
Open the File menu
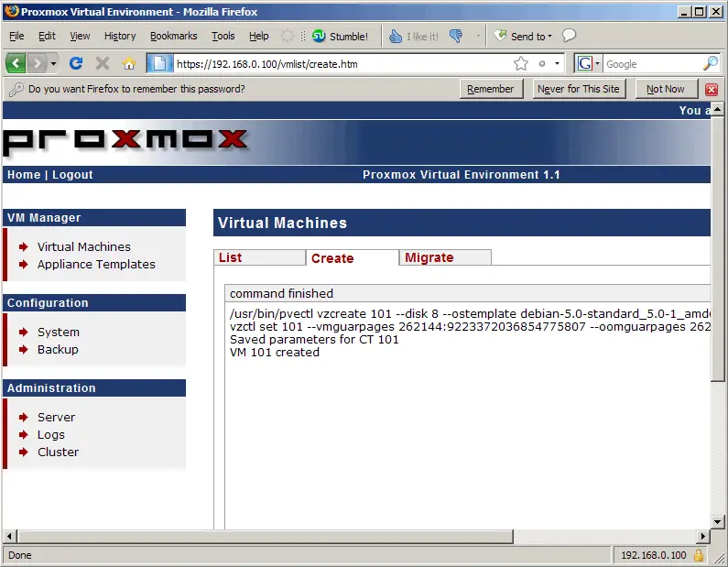point(16,36)
